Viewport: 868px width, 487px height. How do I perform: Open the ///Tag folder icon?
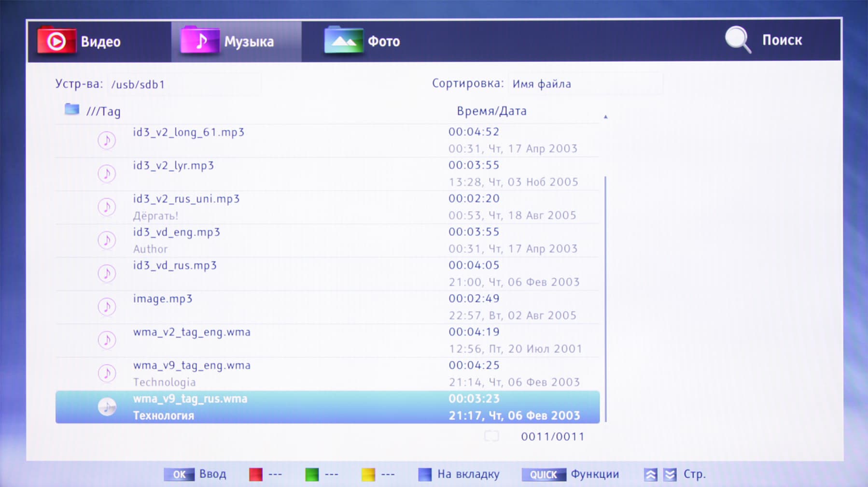coord(72,109)
